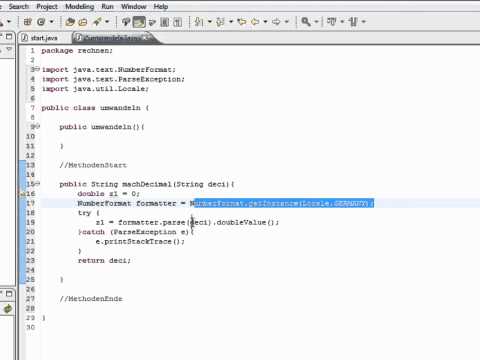The image size is (480, 360).
Task: Click the highlighted NumberFormat.getInstance selection
Action: tap(283, 203)
